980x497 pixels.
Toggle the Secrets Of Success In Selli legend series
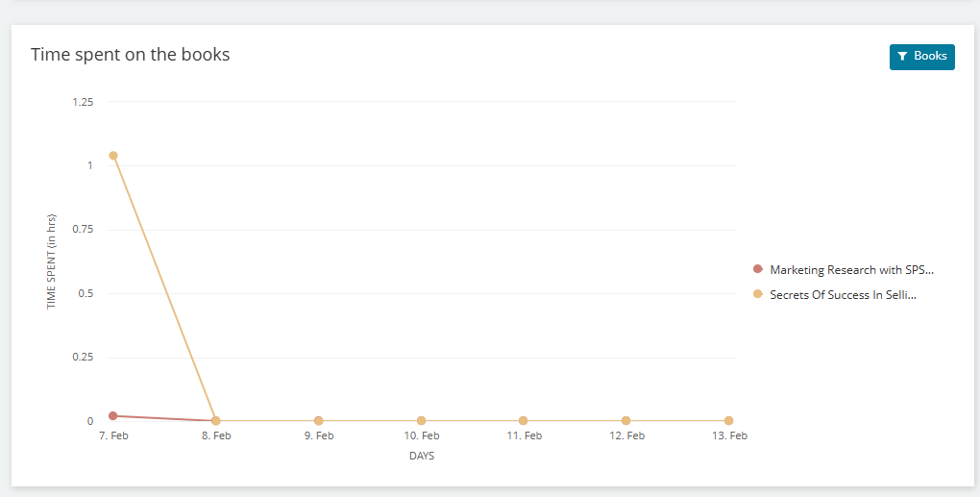tap(843, 295)
